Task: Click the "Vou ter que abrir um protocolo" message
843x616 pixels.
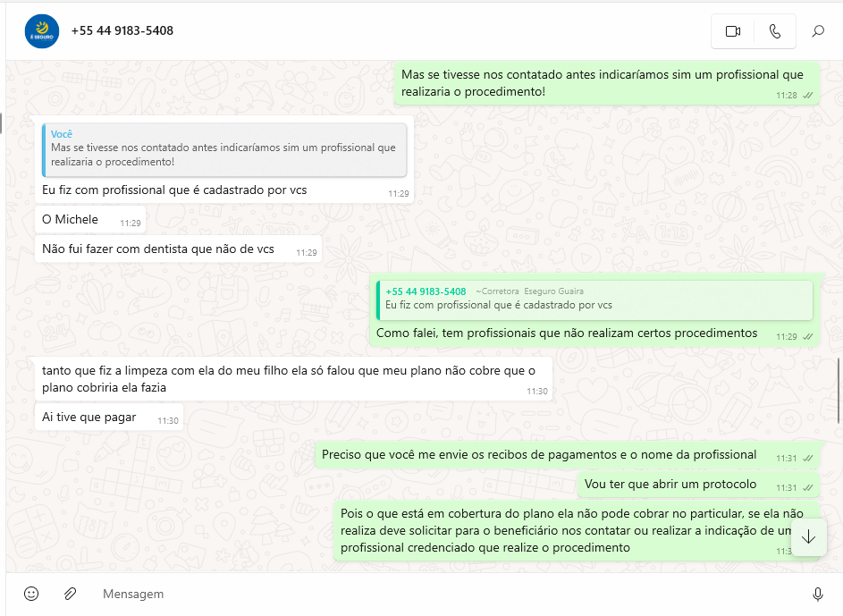Action: pyautogui.click(x=670, y=485)
